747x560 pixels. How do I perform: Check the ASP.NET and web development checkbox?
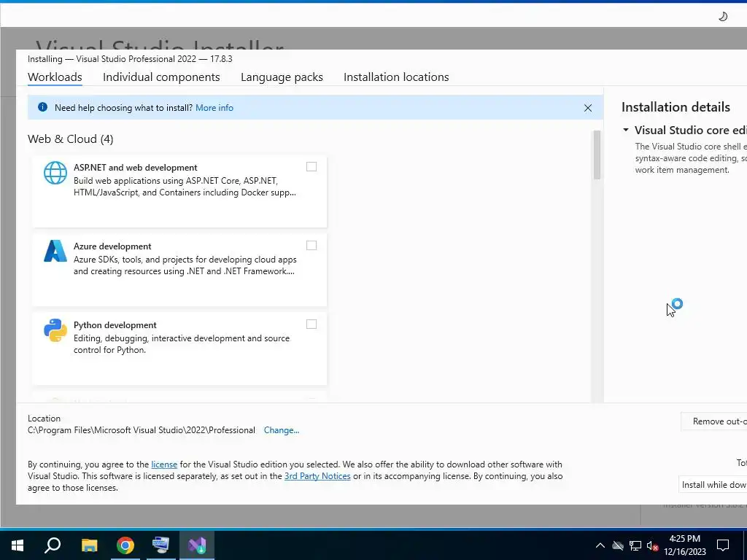(311, 167)
